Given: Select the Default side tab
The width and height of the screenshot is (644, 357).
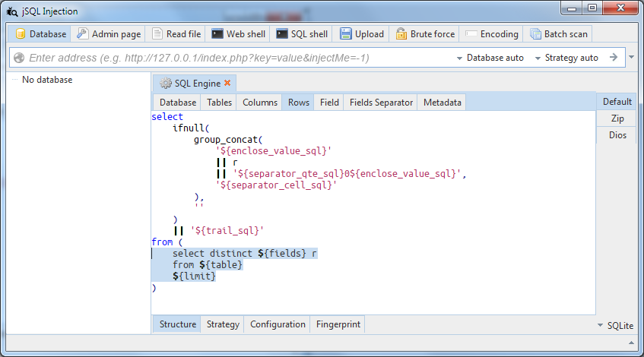Looking at the screenshot, I should [617, 102].
